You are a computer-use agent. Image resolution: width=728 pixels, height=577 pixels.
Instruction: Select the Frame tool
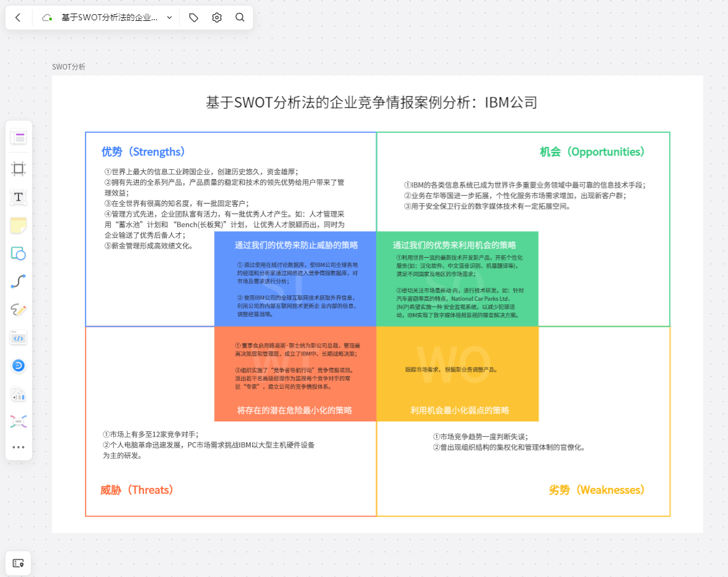tap(18, 169)
